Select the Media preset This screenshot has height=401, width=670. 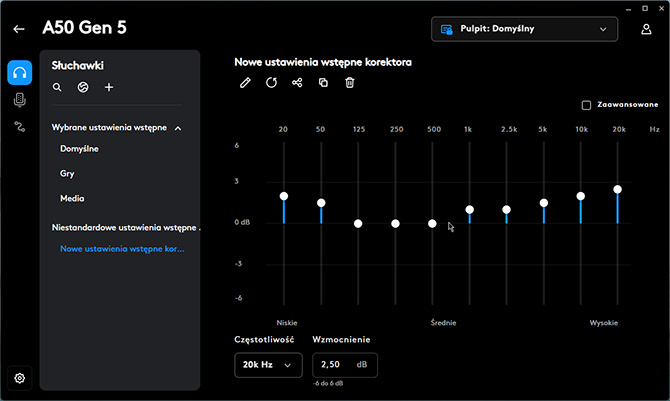72,198
